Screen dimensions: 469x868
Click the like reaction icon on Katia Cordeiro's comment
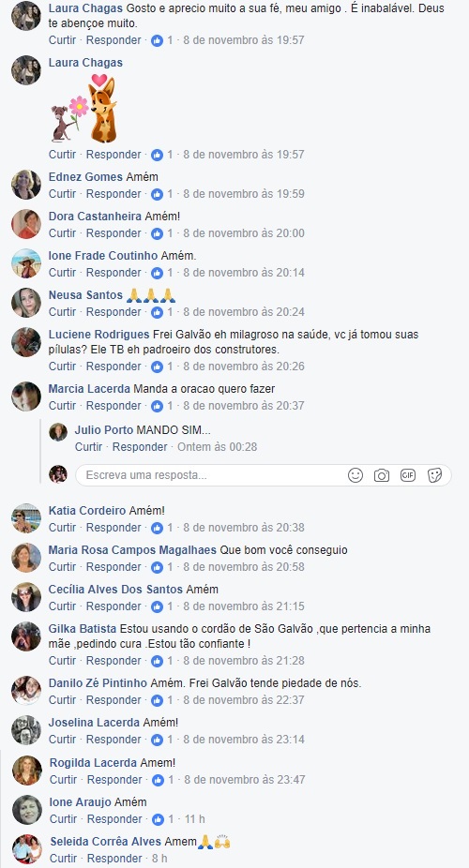click(x=158, y=528)
